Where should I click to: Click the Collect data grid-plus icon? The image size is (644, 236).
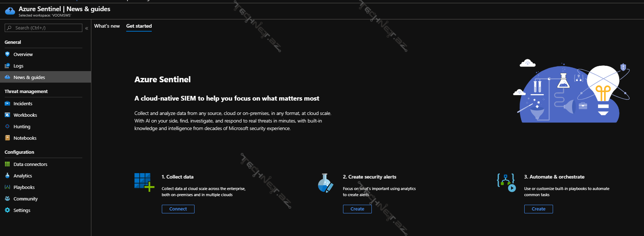144,182
